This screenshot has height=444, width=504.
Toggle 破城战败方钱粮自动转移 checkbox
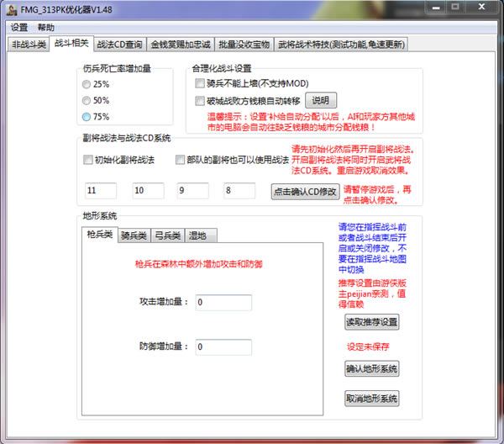click(200, 100)
